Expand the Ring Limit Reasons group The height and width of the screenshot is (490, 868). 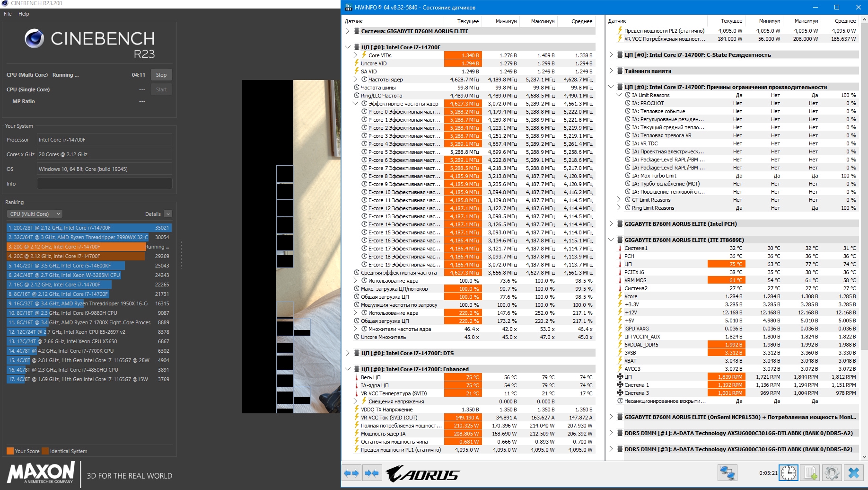point(619,208)
